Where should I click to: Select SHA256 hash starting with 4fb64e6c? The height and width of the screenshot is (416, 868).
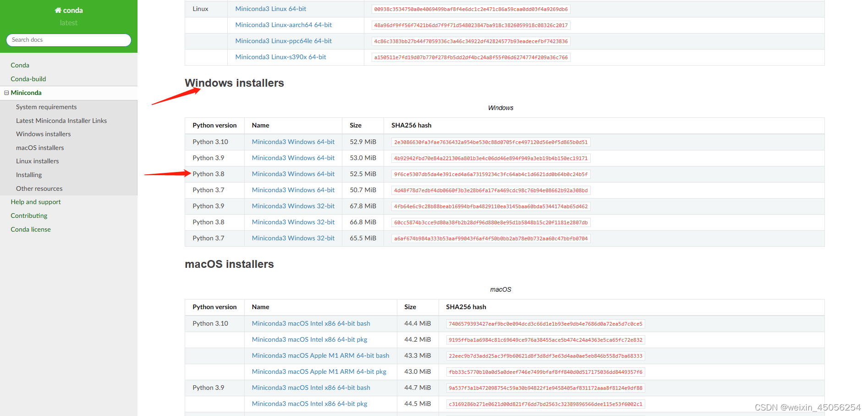pyautogui.click(x=491, y=206)
